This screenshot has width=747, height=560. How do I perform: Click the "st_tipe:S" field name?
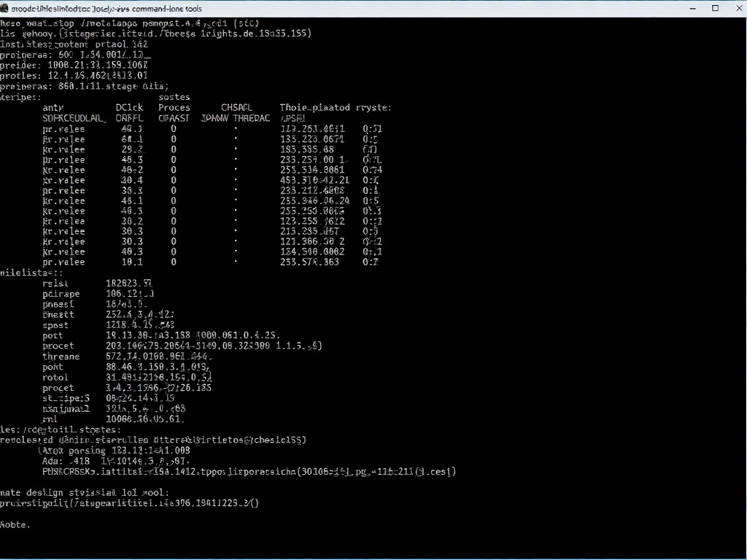point(66,399)
